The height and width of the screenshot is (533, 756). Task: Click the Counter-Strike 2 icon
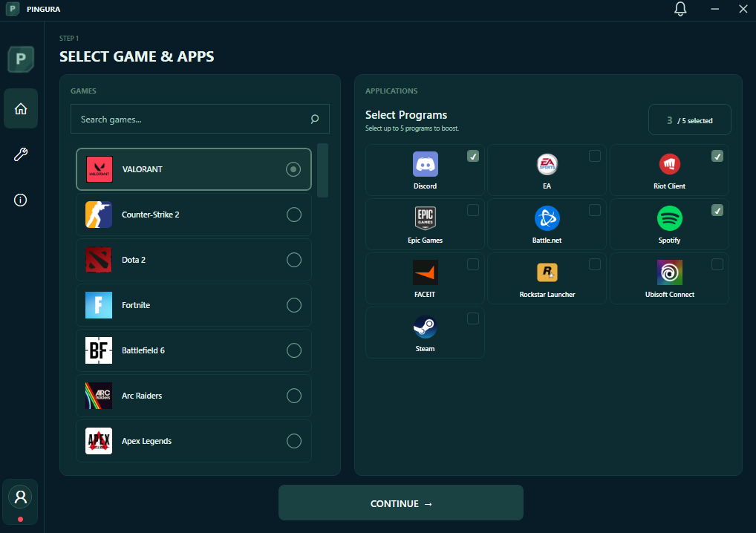click(x=99, y=215)
